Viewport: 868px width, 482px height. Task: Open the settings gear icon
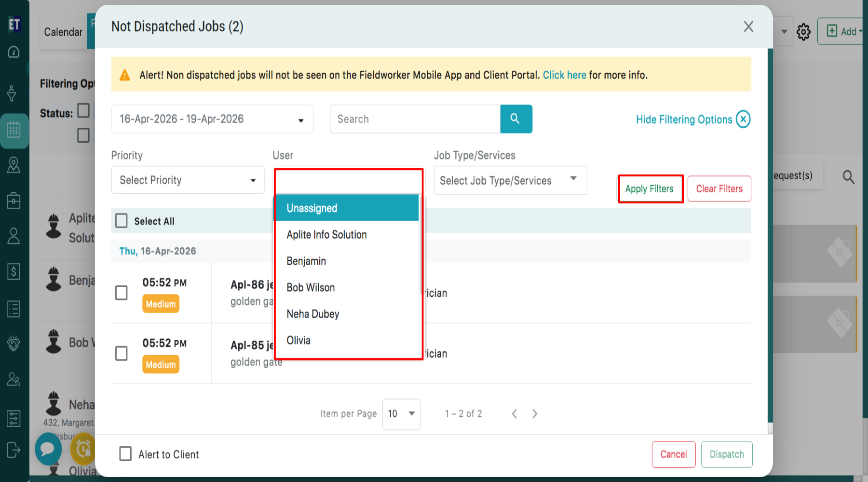(803, 32)
